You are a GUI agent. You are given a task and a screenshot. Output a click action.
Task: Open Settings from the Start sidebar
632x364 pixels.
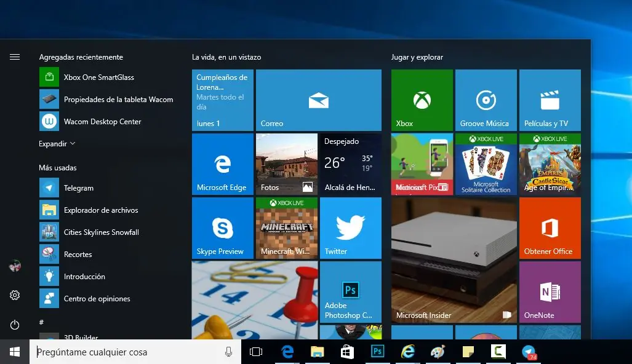15,295
